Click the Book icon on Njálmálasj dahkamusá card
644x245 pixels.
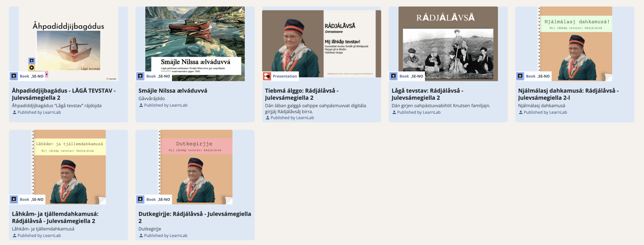pos(520,76)
